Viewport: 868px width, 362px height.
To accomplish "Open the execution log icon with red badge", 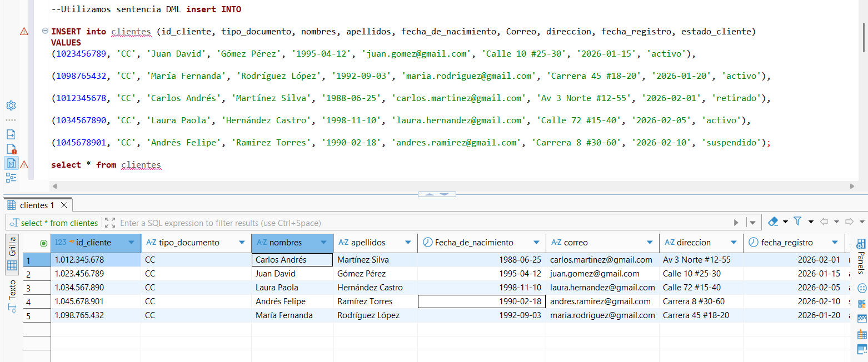I will click(11, 149).
